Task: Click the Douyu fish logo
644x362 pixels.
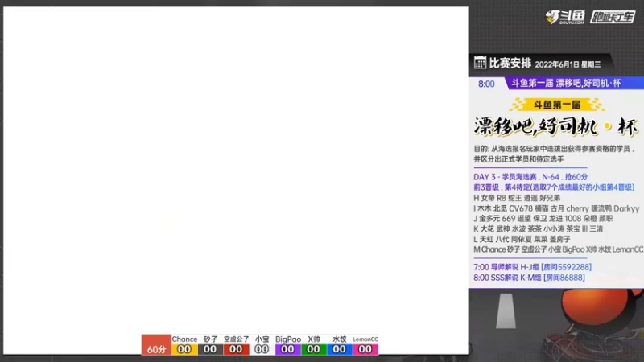Action: 565,17
